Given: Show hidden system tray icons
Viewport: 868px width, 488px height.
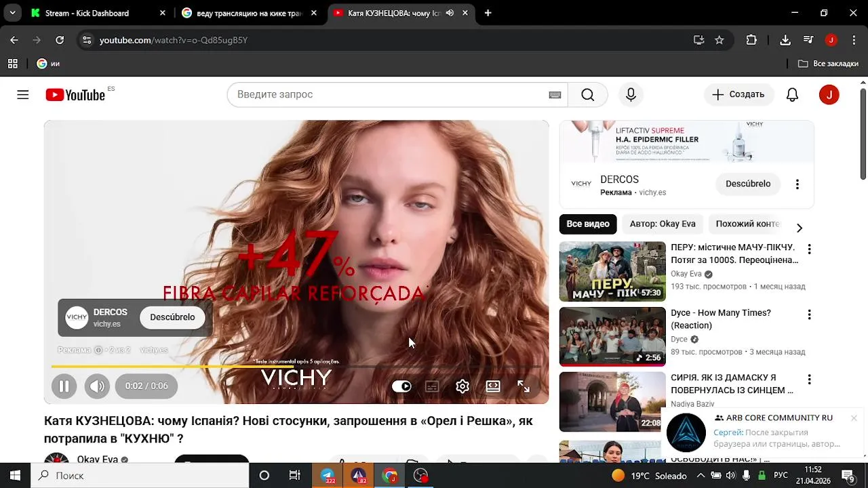Looking at the screenshot, I should (x=701, y=476).
